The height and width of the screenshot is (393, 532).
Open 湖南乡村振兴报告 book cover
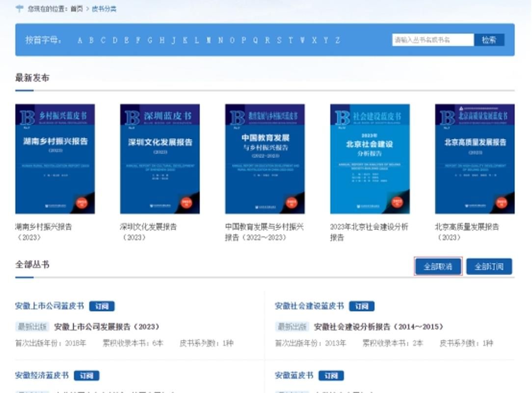point(55,159)
